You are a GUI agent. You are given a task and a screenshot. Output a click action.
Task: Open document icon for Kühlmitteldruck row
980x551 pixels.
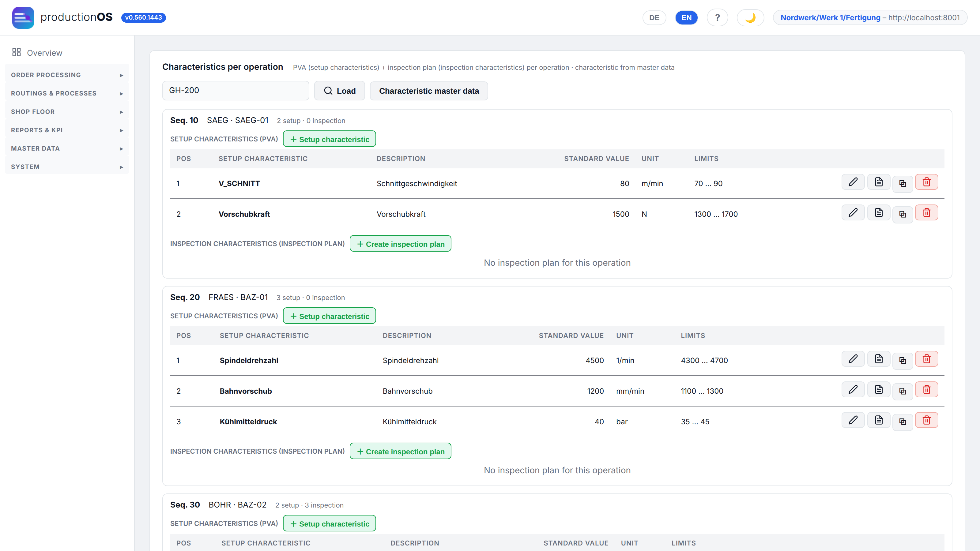pos(878,420)
